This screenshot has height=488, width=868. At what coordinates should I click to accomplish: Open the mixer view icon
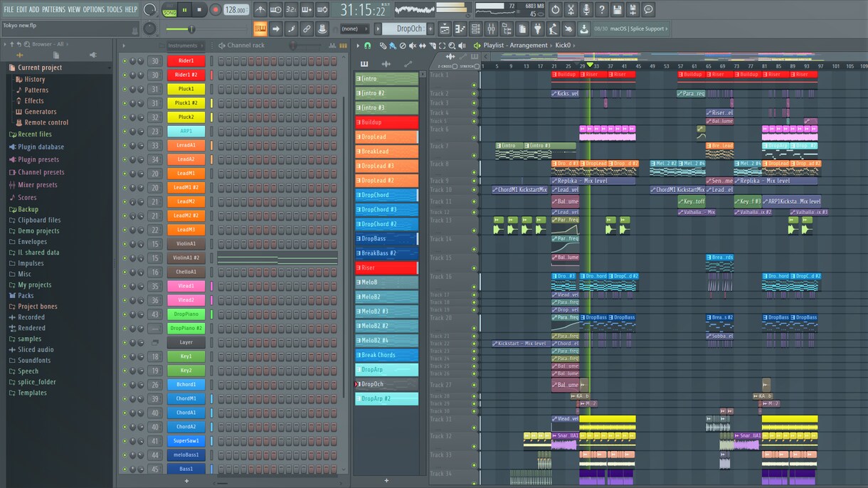pyautogui.click(x=491, y=29)
